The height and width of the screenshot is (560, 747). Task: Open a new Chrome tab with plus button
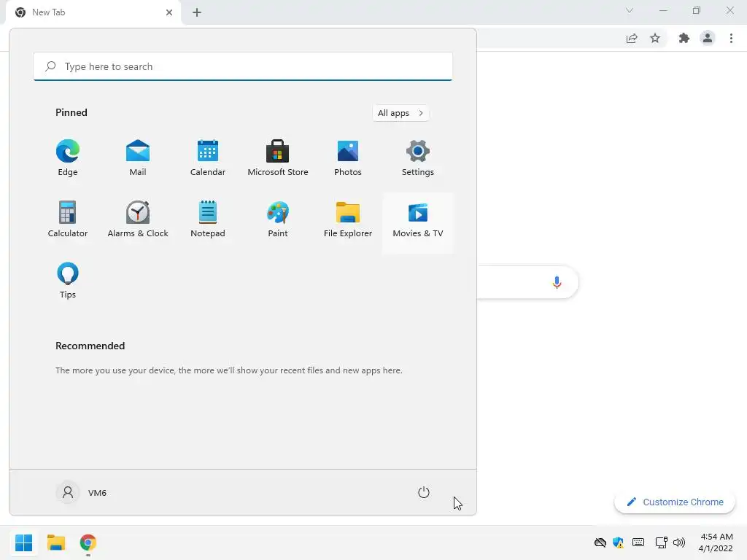(x=197, y=12)
